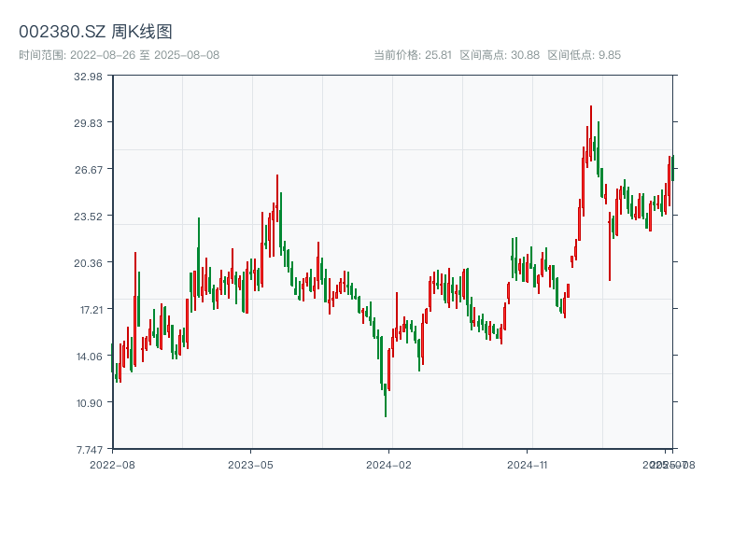Select the 2022-08 x-axis date marker
This screenshot has width=747, height=560.
point(112,464)
